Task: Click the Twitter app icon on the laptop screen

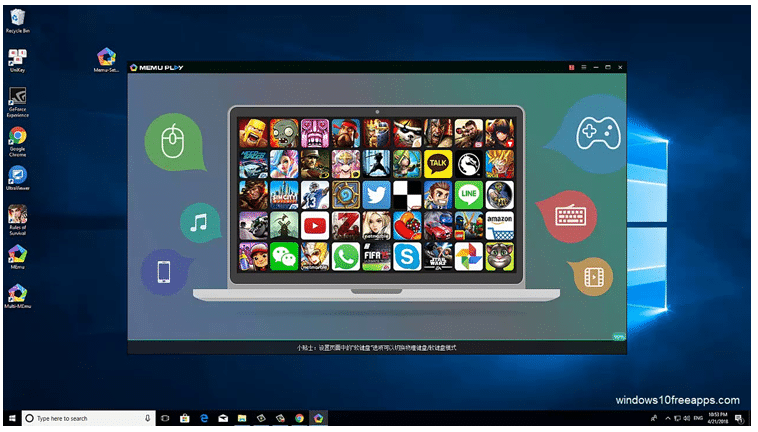Action: pos(376,195)
